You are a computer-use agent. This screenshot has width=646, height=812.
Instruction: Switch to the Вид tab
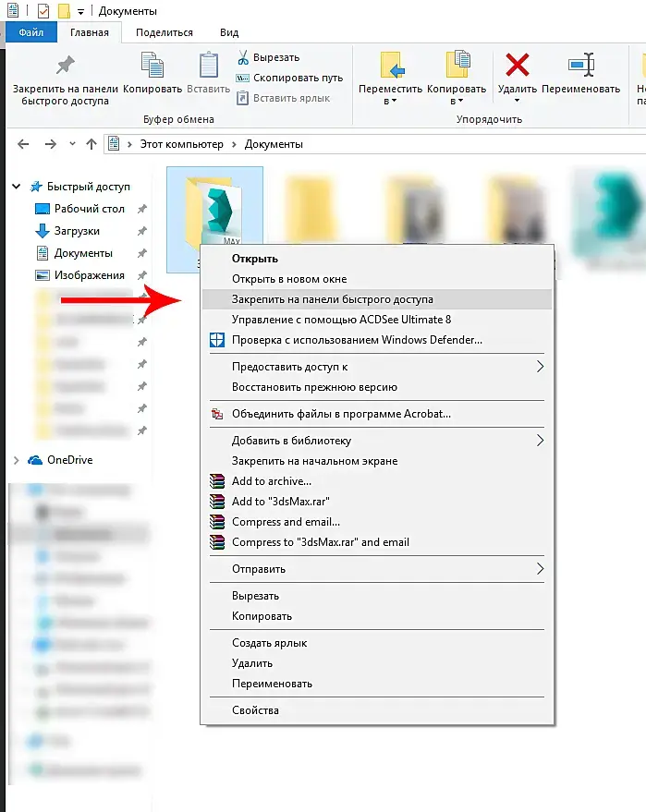click(x=229, y=32)
